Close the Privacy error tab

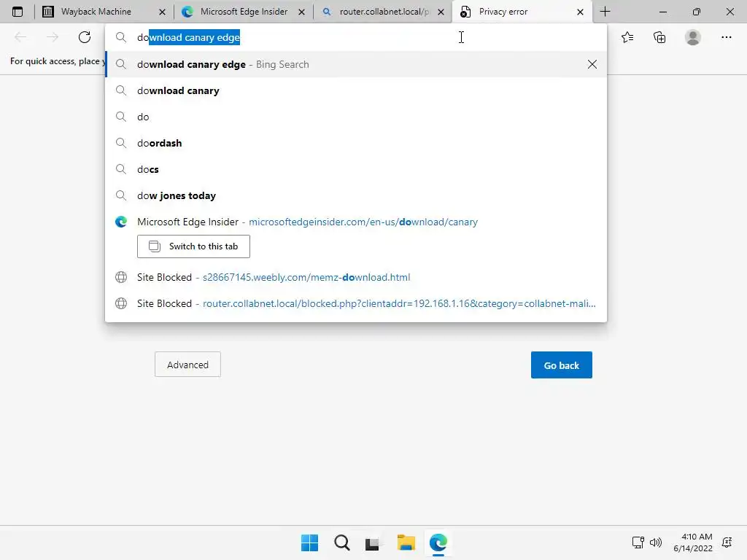(x=580, y=12)
